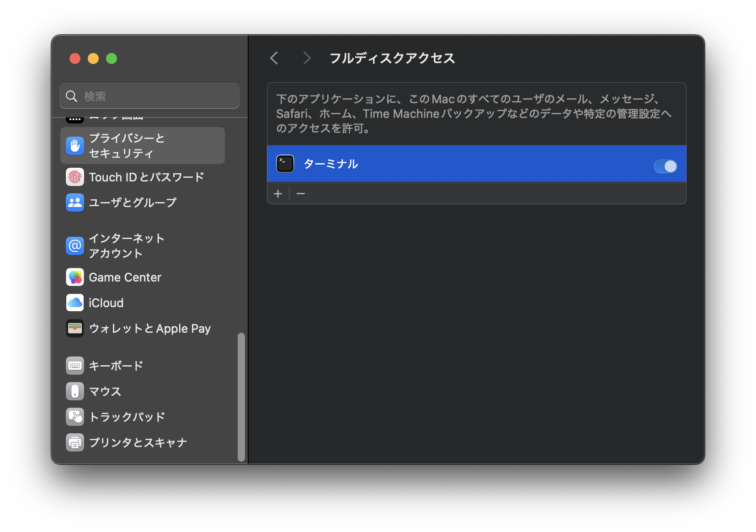The height and width of the screenshot is (532, 756).
Task: Select Game Center in the sidebar
Action: (125, 277)
